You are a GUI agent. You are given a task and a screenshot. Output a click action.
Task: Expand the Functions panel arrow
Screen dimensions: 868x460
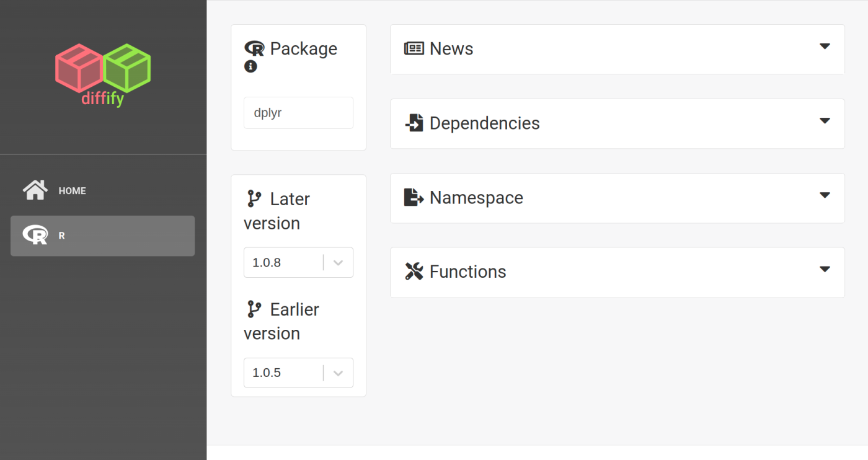coord(825,270)
